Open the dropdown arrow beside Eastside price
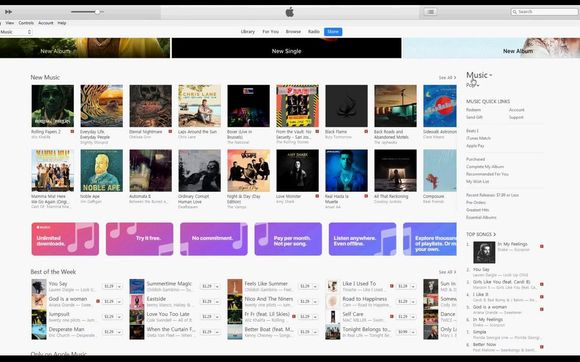580x362 pixels. coord(217,301)
